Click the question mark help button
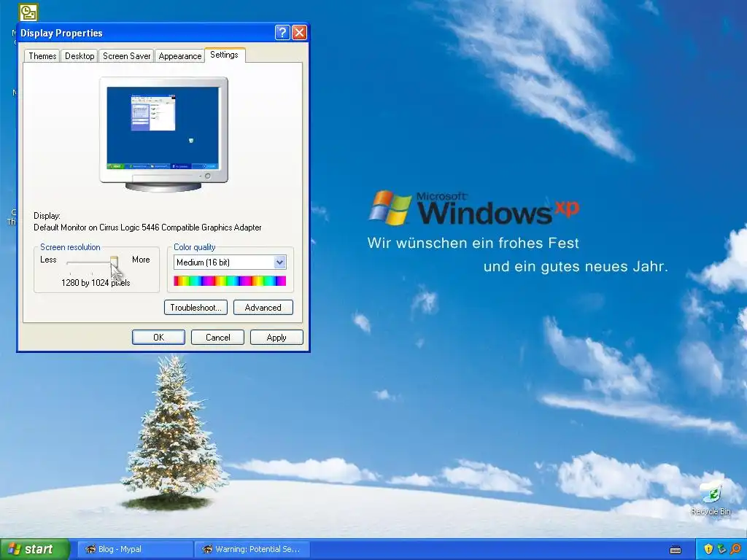The width and height of the screenshot is (747, 560). pyautogui.click(x=282, y=32)
